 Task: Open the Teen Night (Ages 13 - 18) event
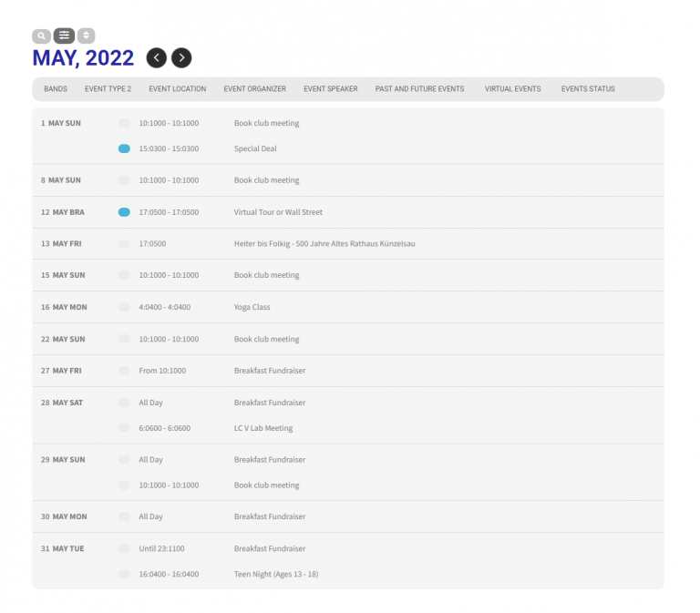pos(276,575)
